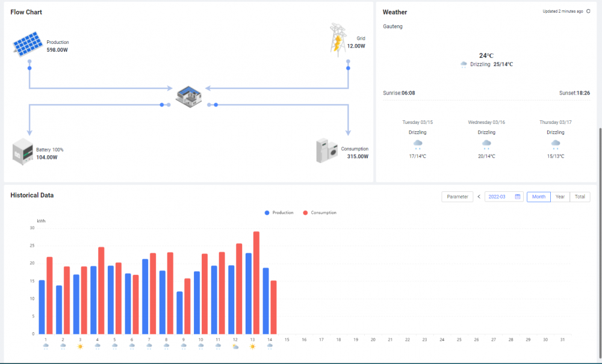The height and width of the screenshot is (364, 602).
Task: Click the page vertical scrollbar
Action: click(600, 242)
